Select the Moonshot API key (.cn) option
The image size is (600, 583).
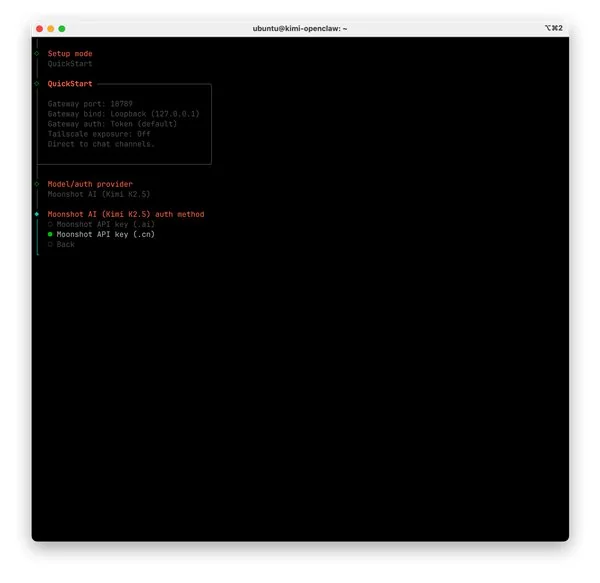101,234
